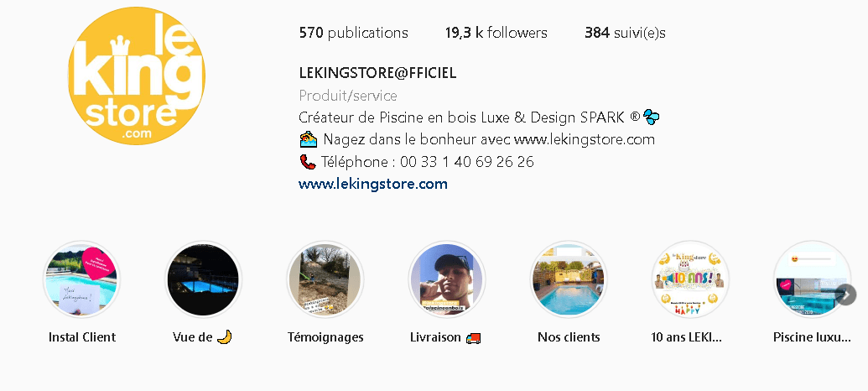Open the Piscine luxu... highlight circle
This screenshot has height=391, width=868.
click(x=812, y=279)
